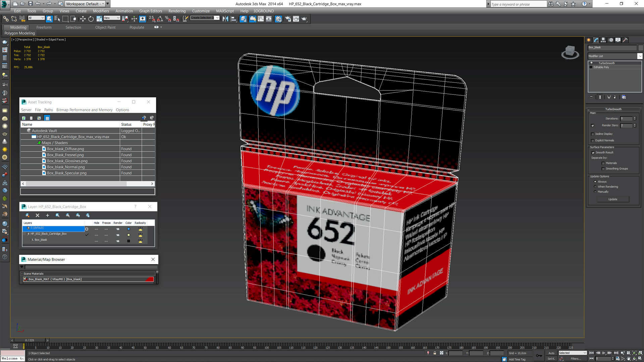
Task: Click the Mirror tool
Action: [225, 19]
